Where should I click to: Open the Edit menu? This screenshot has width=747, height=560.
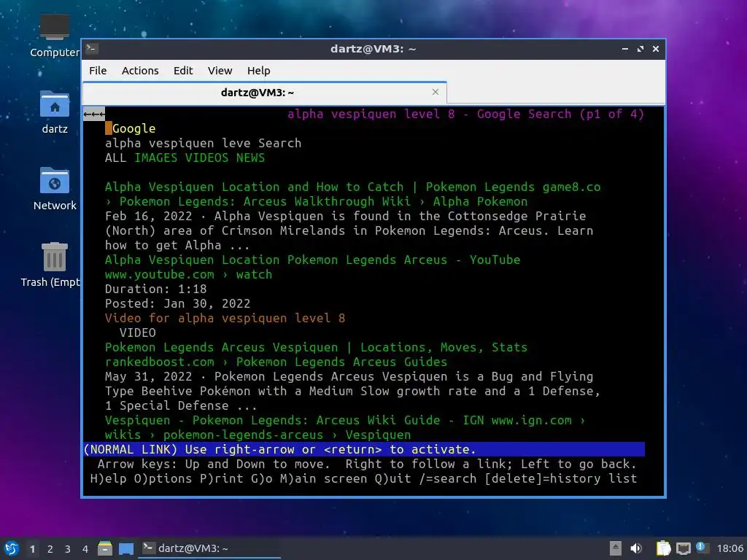(183, 71)
